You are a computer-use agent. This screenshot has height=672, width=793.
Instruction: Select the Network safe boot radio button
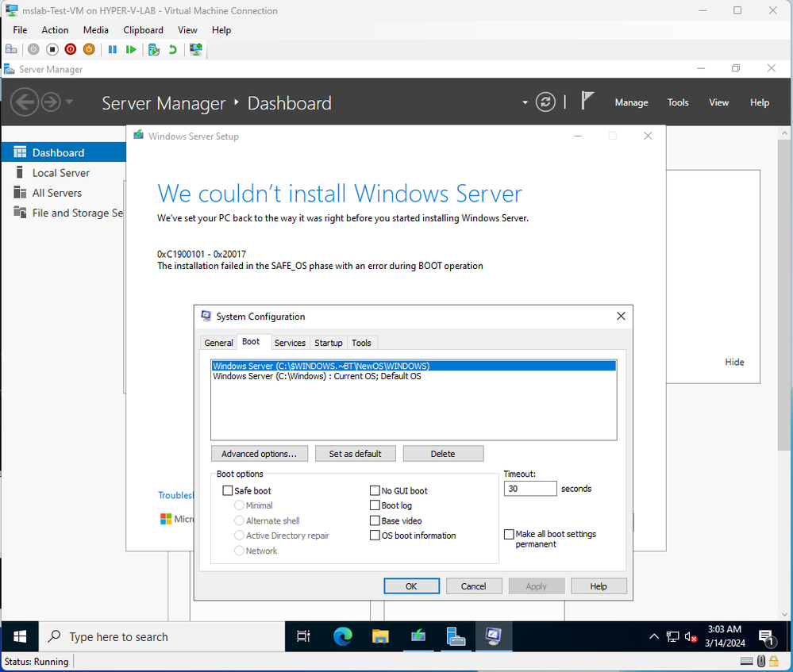point(239,551)
